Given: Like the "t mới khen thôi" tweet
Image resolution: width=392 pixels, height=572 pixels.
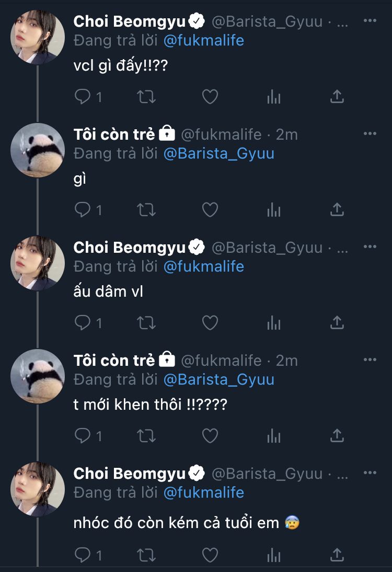Looking at the screenshot, I should (210, 436).
